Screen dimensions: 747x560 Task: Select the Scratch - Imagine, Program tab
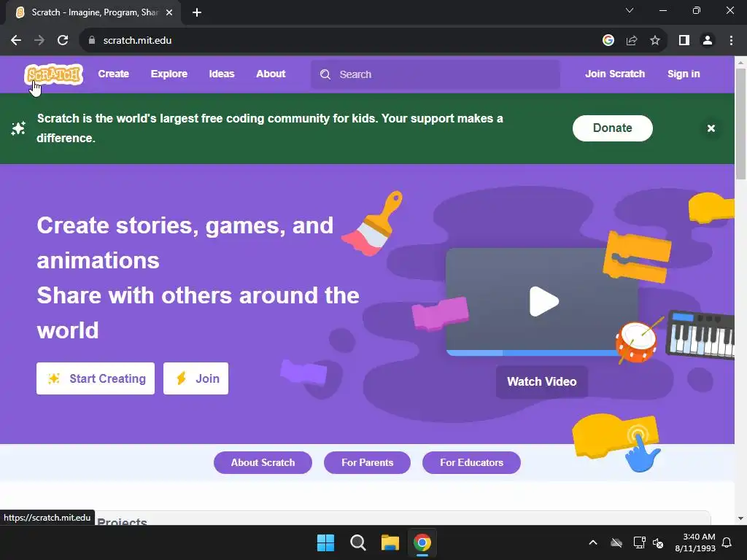click(93, 12)
